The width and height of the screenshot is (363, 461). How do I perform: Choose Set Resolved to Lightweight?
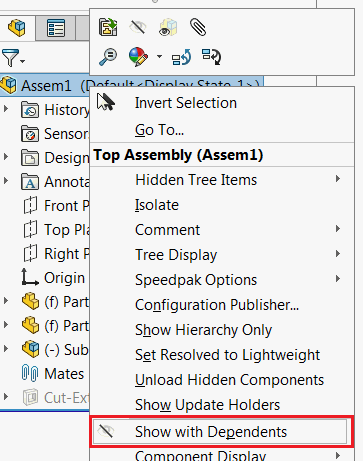click(x=222, y=355)
